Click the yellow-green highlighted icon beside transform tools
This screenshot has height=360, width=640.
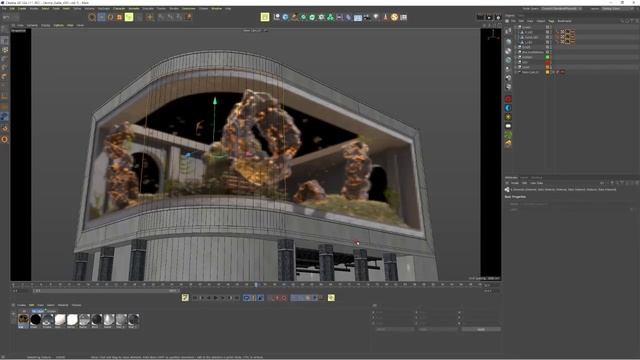(129, 17)
